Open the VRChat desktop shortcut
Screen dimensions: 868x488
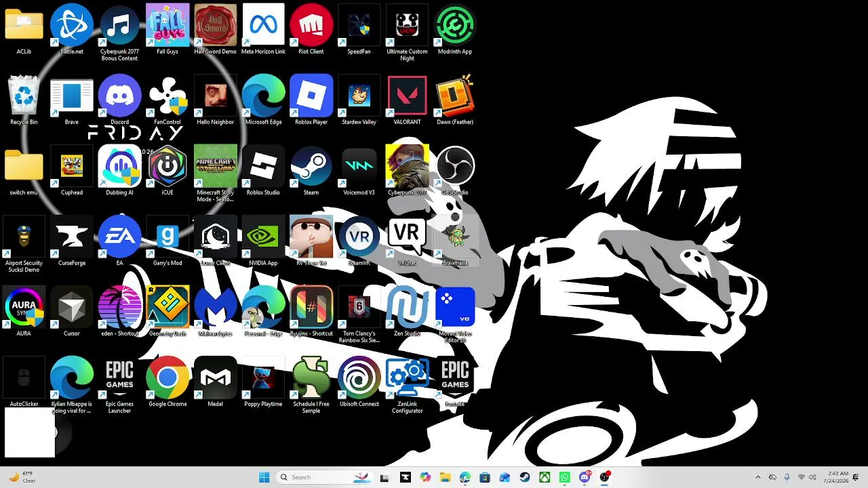[x=407, y=241]
